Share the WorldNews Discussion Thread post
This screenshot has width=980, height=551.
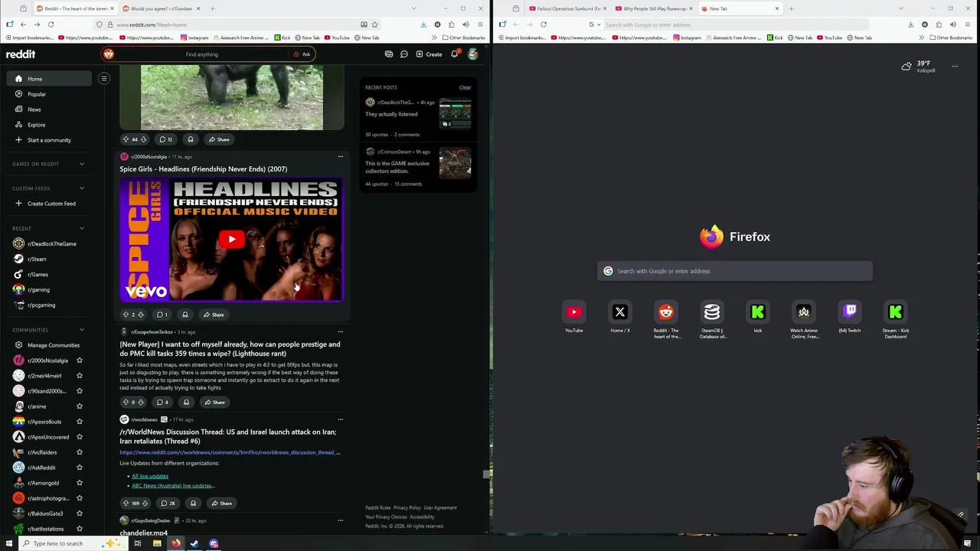click(221, 504)
